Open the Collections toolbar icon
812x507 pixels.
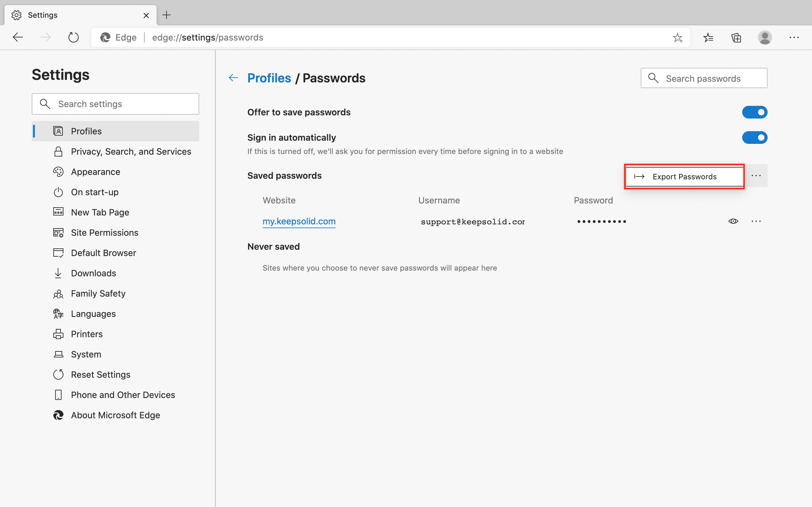[736, 38]
